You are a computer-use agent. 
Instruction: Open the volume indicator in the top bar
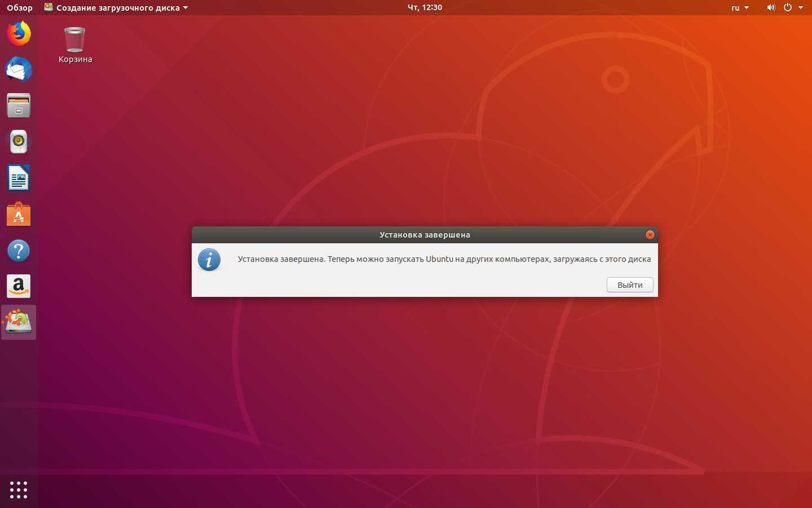tap(771, 7)
